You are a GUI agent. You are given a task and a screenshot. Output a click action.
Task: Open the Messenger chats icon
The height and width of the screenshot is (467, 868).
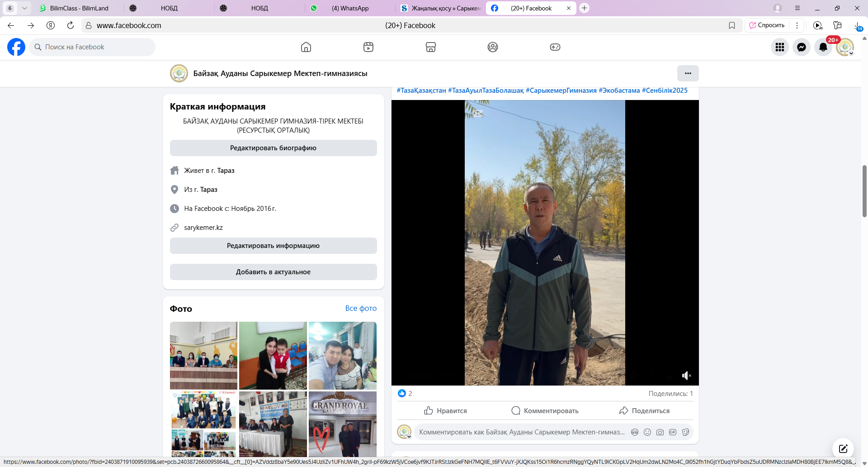(802, 47)
